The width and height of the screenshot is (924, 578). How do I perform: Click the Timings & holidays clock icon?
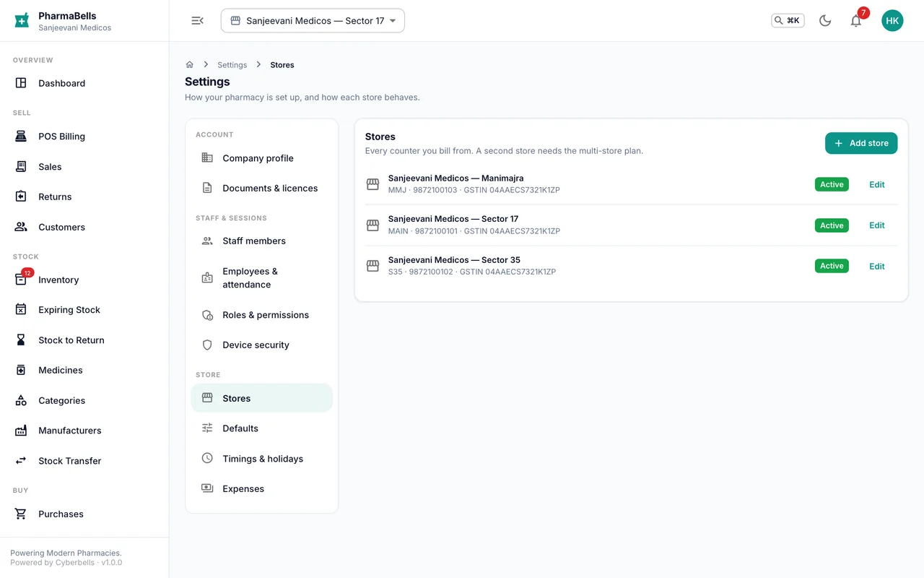click(207, 459)
